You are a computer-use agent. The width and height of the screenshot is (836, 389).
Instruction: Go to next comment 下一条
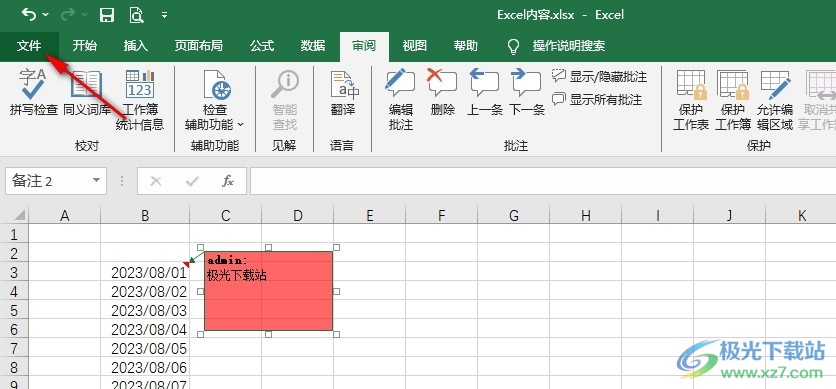(x=526, y=93)
